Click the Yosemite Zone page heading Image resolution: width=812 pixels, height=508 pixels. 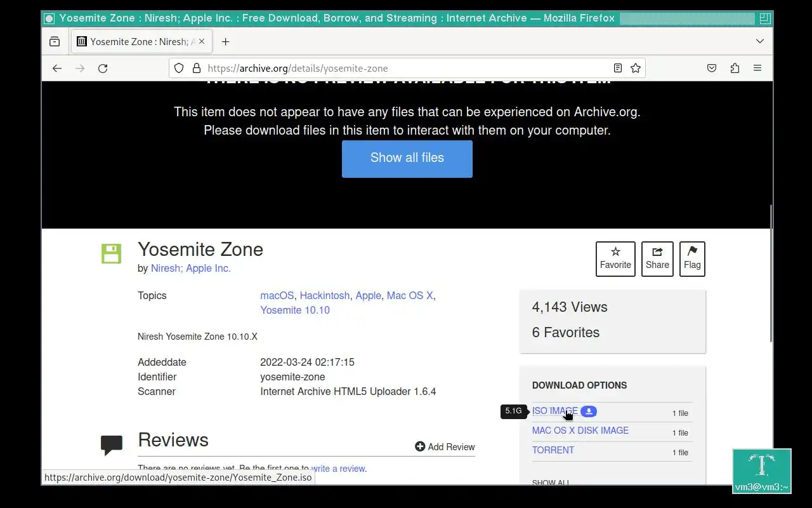pyautogui.click(x=200, y=249)
